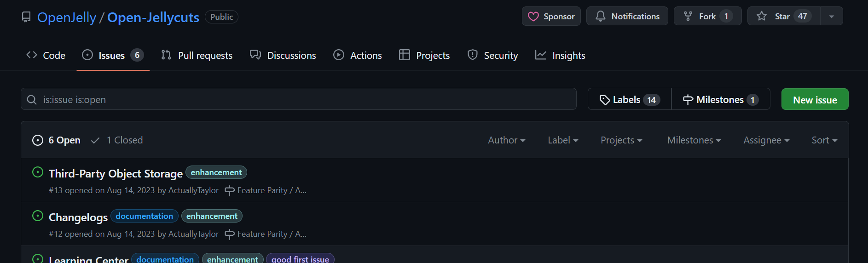Expand the Label filter dropdown
The image size is (868, 263).
tap(563, 140)
